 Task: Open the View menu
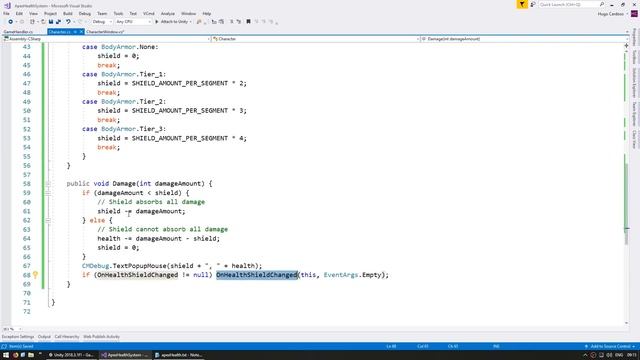tap(33, 13)
